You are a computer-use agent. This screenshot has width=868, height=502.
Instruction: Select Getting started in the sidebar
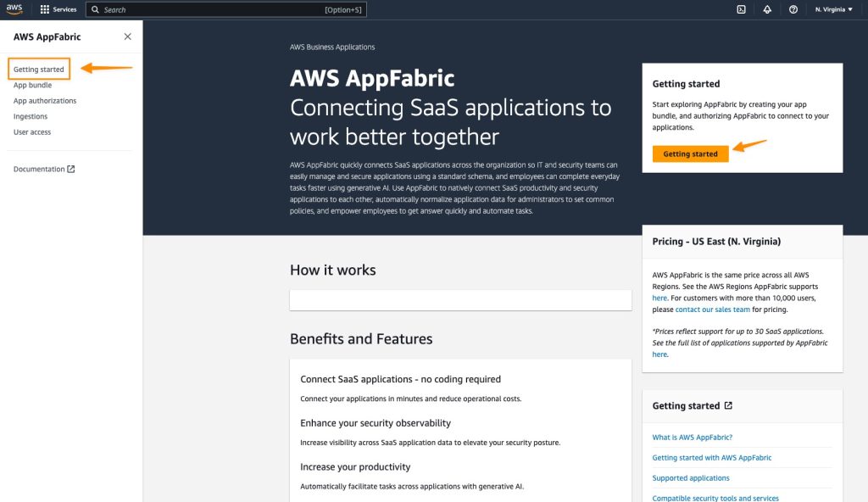[x=39, y=70]
